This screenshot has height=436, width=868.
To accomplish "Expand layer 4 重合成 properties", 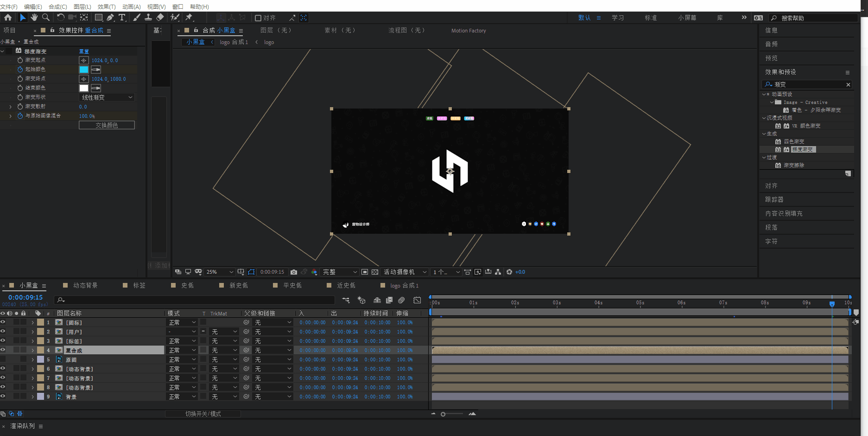I will [32, 351].
